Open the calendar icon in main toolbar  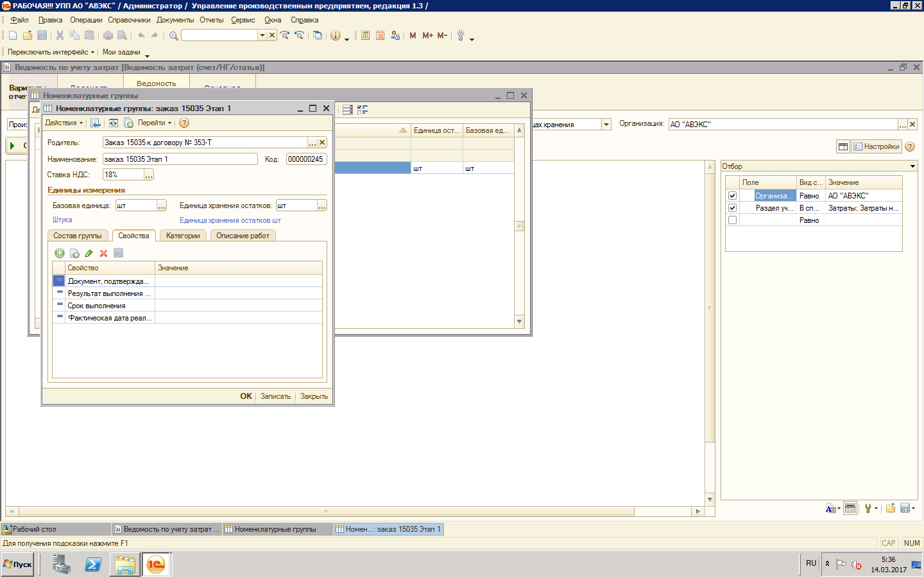[x=380, y=35]
